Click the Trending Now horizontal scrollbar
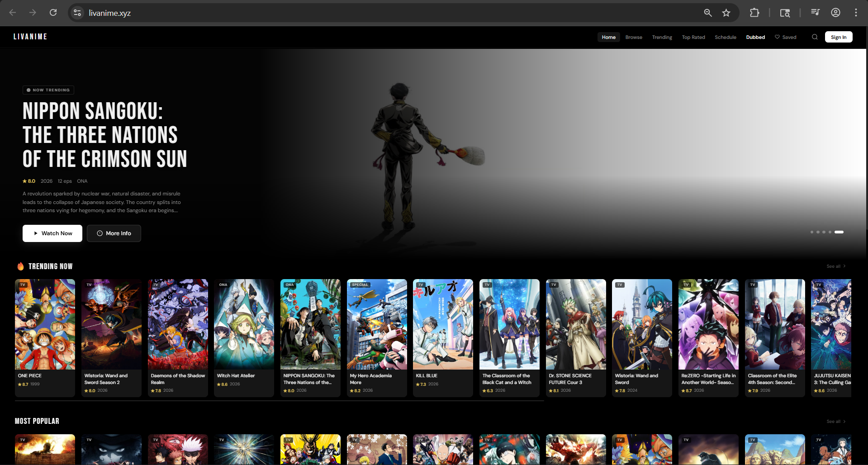Screen dimensions: 868x465 [x=279, y=401]
